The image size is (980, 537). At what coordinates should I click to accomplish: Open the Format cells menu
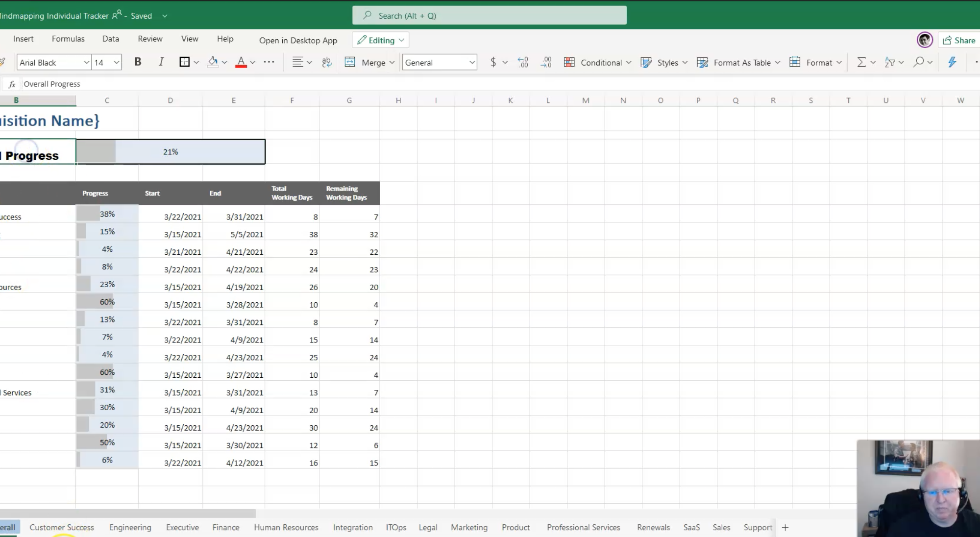815,62
